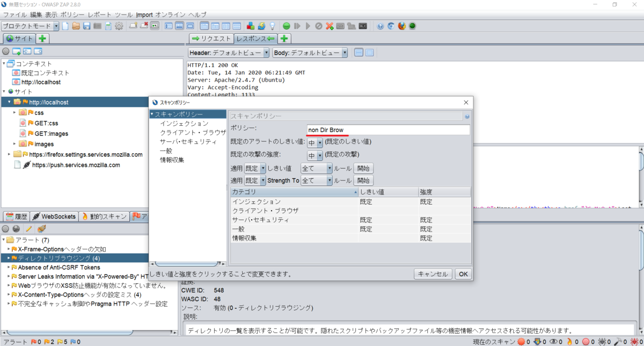The height and width of the screenshot is (346, 644).
Task: Switch to the 動的スキャン tab
Action: tap(103, 217)
